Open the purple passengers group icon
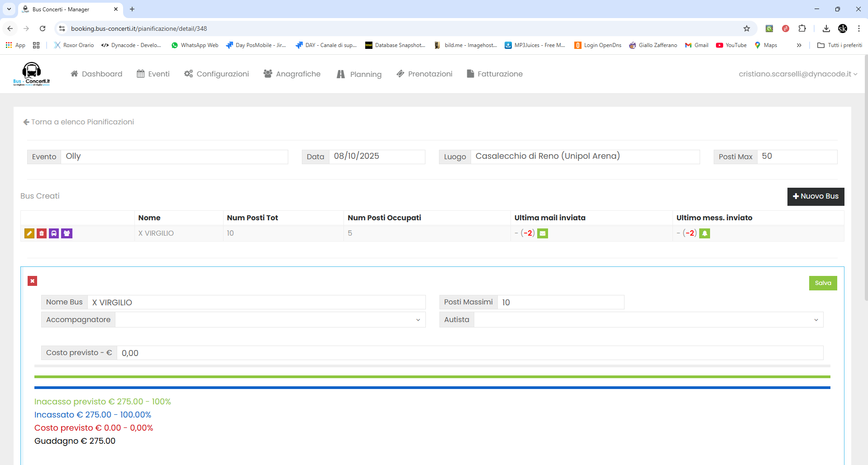Screen dimensions: 868x465 tap(67, 233)
